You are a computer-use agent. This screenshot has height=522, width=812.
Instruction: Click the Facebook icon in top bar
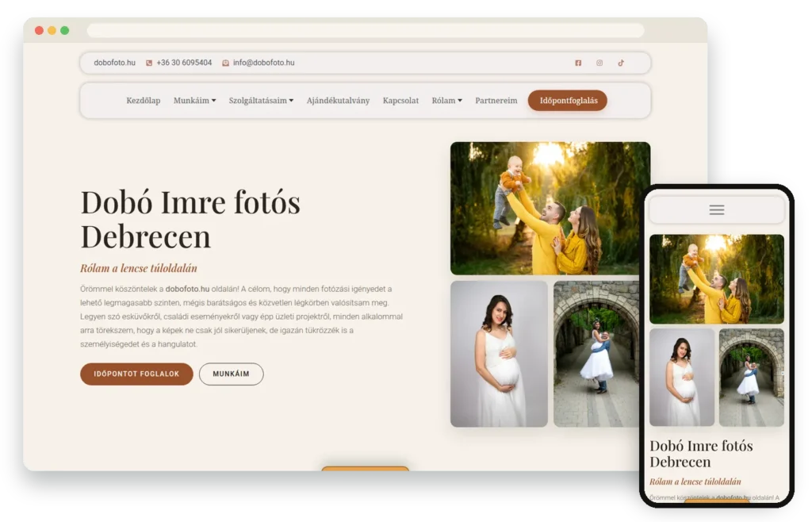(x=578, y=63)
